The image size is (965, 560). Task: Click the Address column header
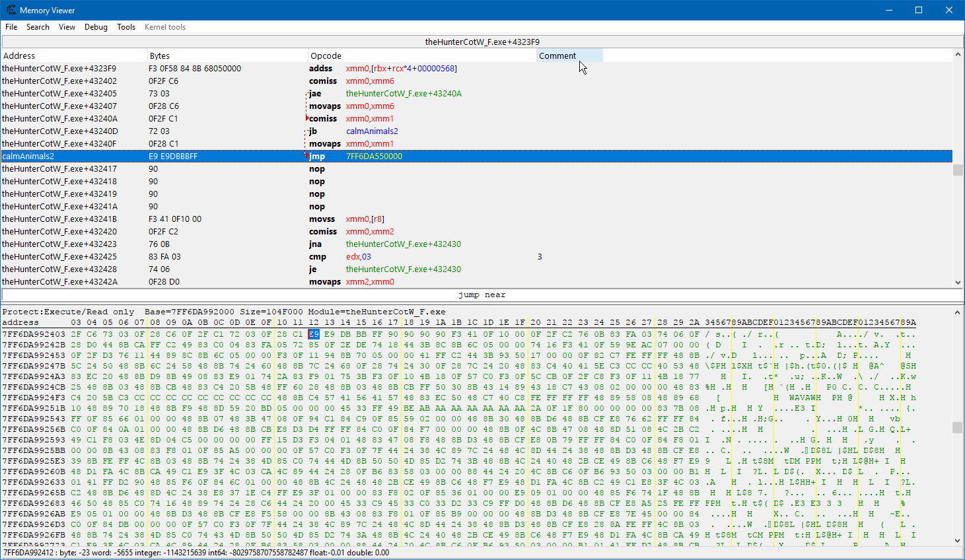74,55
